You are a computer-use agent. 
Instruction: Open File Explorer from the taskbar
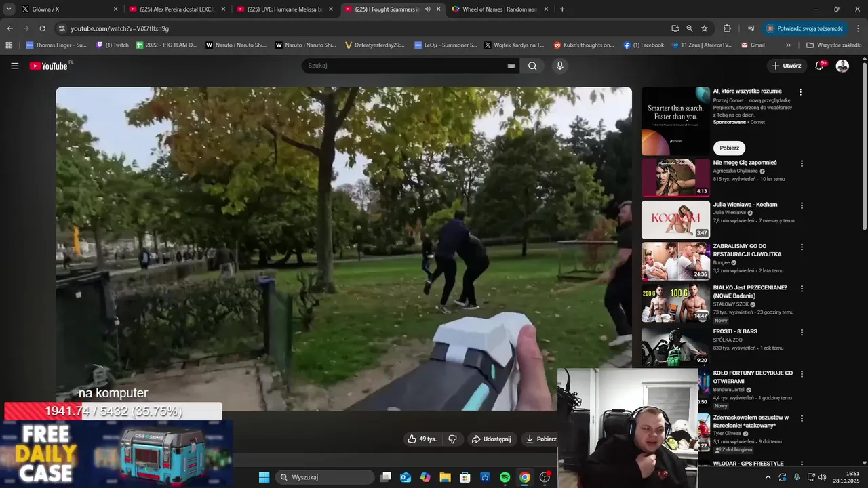click(445, 477)
